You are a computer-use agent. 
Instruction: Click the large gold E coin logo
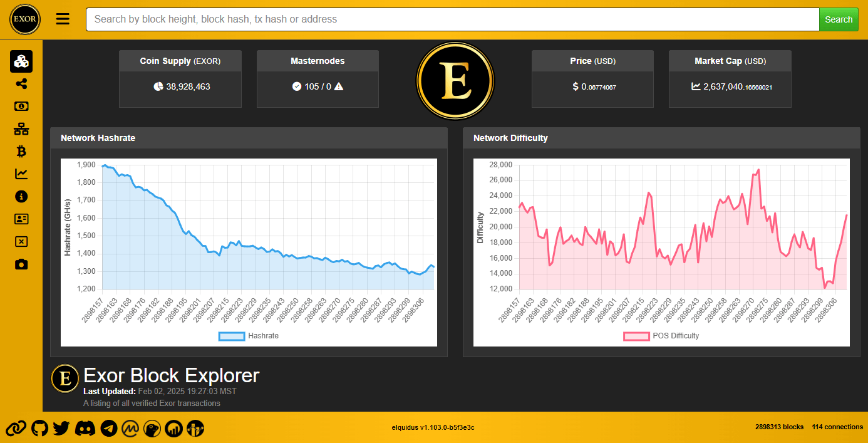(x=455, y=81)
